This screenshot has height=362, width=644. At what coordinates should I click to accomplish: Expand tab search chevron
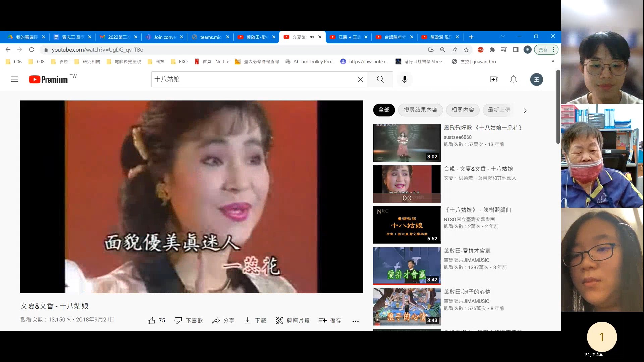502,36
